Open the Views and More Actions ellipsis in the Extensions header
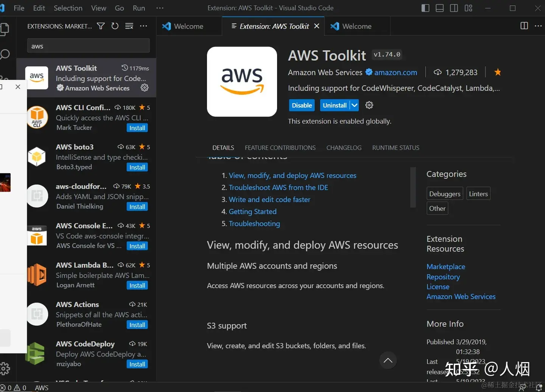 pyautogui.click(x=143, y=26)
